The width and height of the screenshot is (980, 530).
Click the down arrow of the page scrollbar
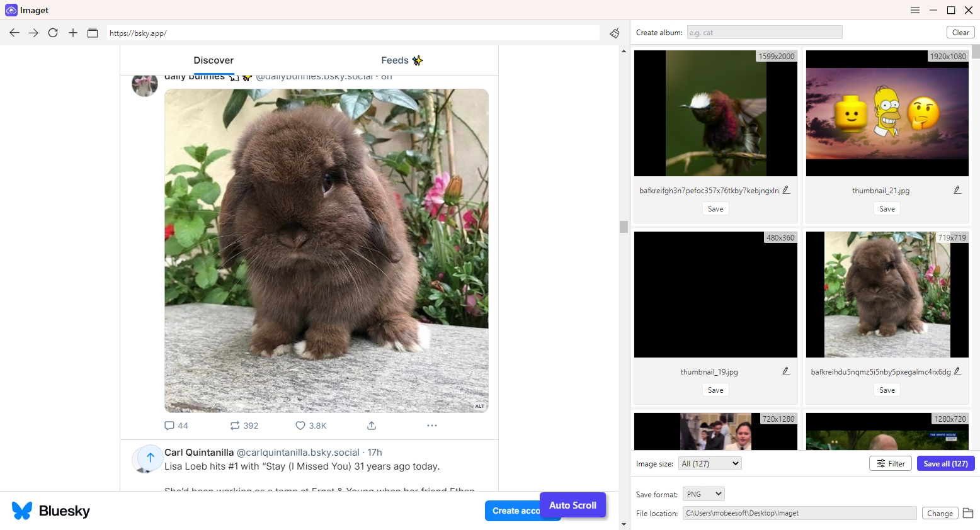[x=624, y=524]
